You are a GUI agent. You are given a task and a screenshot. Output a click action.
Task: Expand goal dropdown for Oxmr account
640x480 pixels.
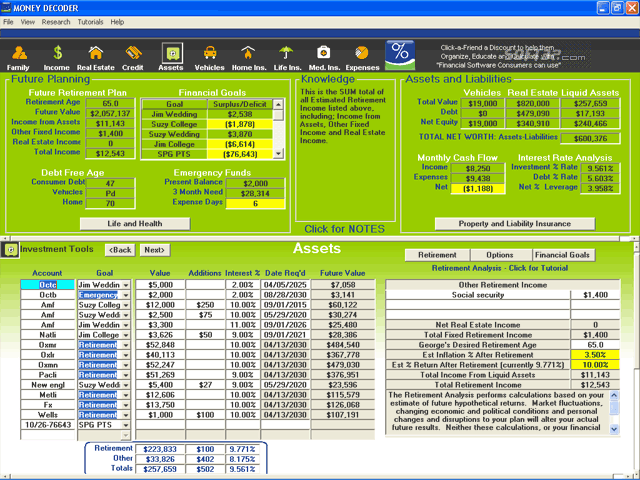point(126,345)
